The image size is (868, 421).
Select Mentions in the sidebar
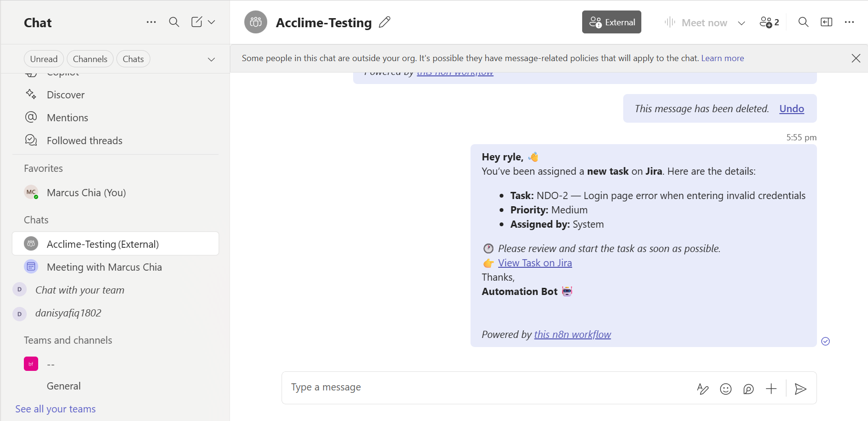(67, 118)
